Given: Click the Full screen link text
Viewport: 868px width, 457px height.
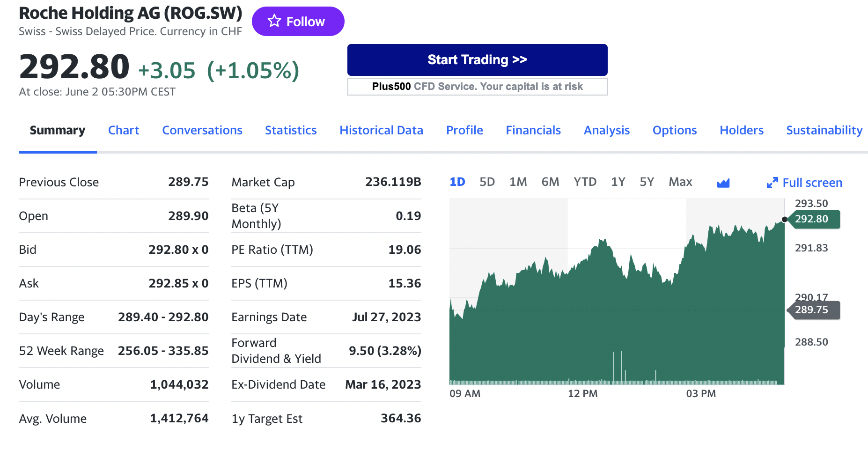Looking at the screenshot, I should (812, 183).
